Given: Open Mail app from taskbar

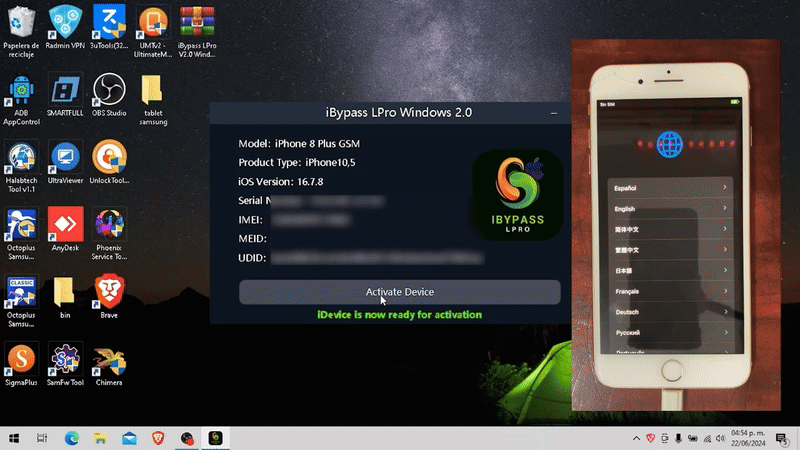Looking at the screenshot, I should 129,438.
